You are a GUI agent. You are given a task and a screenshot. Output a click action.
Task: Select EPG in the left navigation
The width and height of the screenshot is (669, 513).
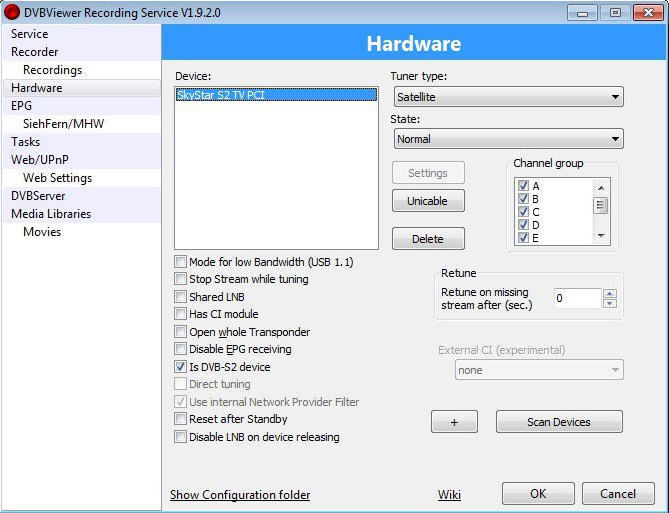(x=22, y=105)
